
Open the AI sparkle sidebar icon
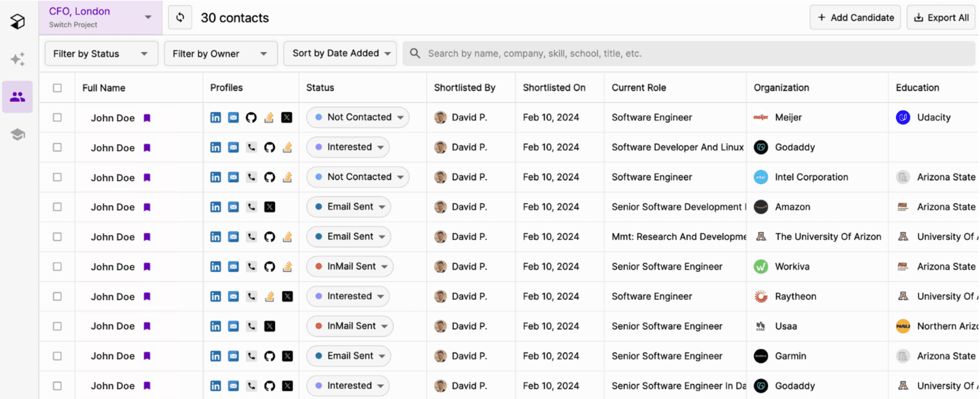(18, 59)
